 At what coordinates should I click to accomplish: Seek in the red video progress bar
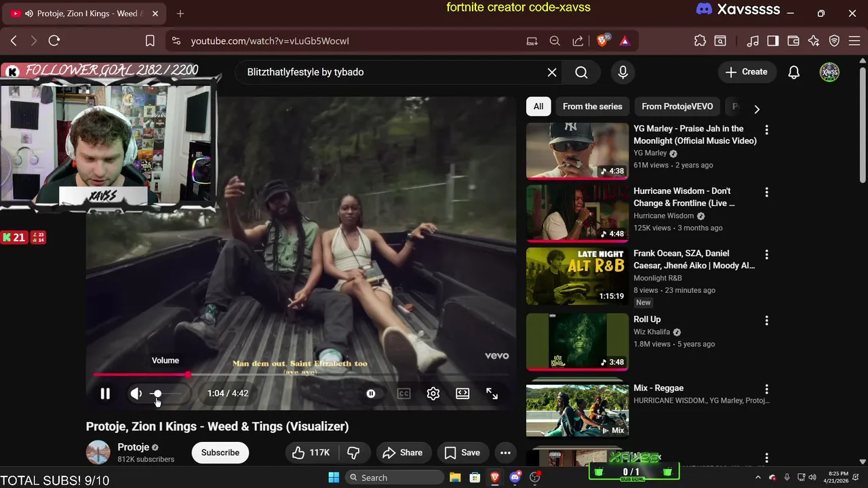coord(301,374)
